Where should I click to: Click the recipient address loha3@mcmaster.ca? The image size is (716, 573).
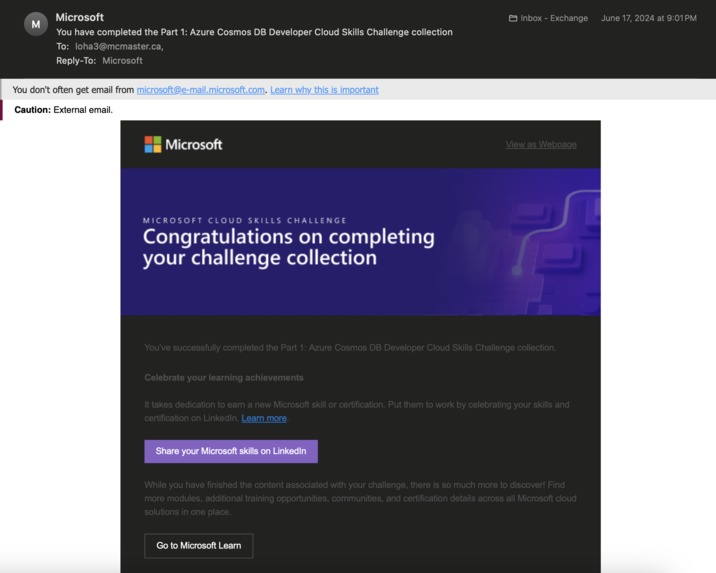(x=119, y=46)
